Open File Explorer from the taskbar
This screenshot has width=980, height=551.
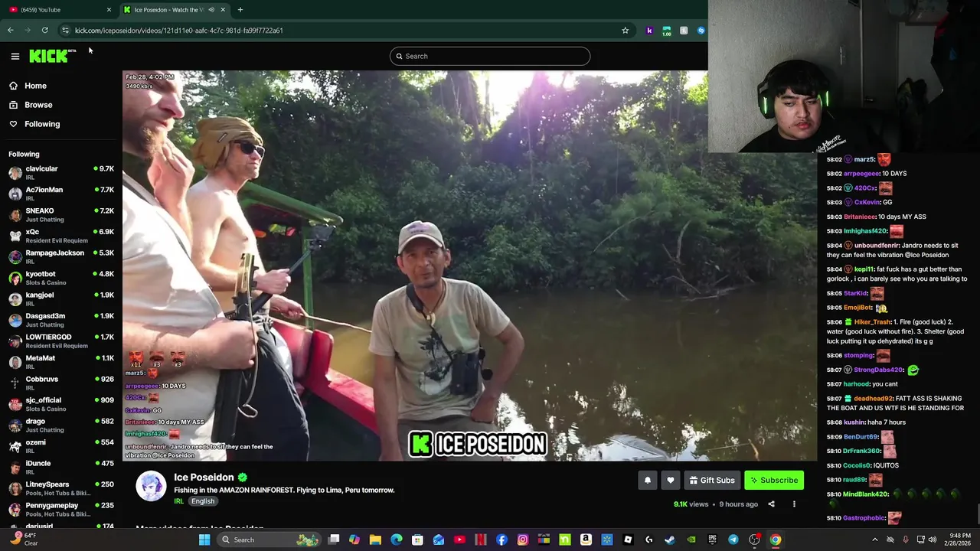pyautogui.click(x=375, y=540)
